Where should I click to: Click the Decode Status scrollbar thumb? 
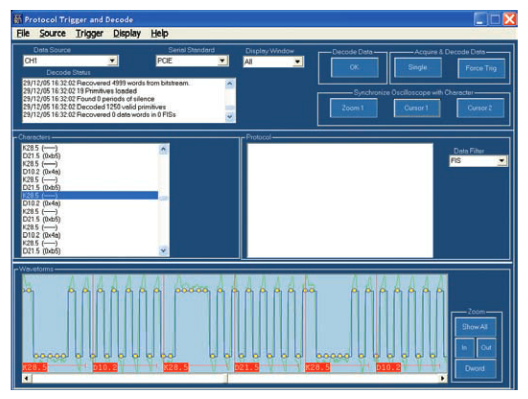[230, 108]
